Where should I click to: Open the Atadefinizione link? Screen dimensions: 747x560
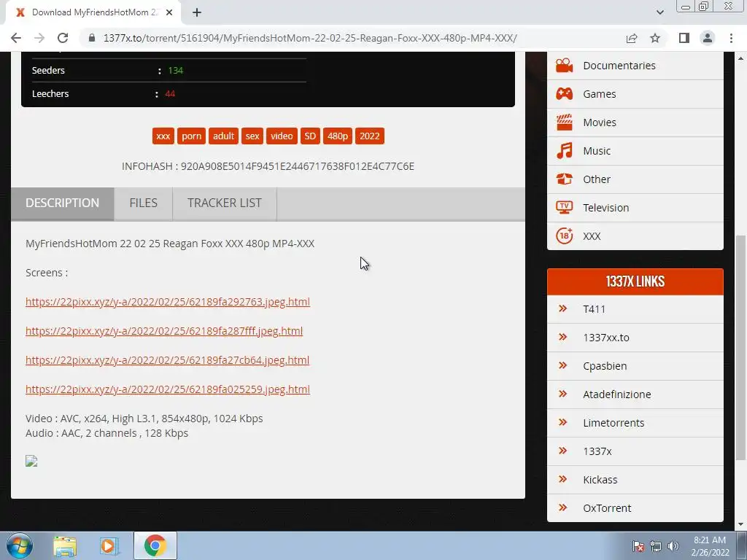pos(616,394)
